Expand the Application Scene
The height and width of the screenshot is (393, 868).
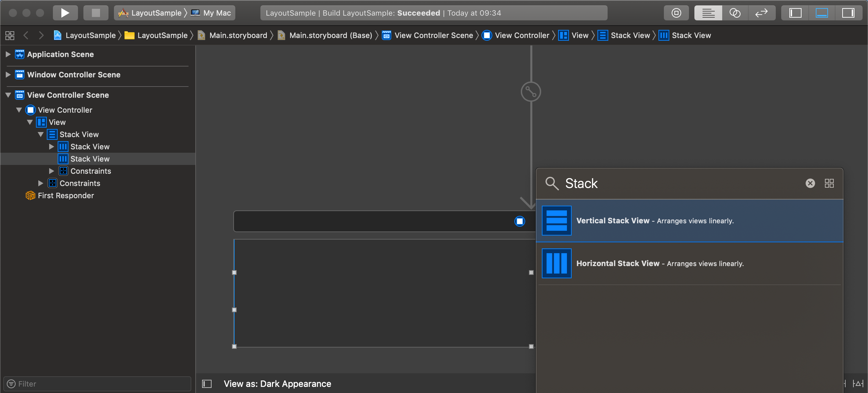[x=7, y=54]
